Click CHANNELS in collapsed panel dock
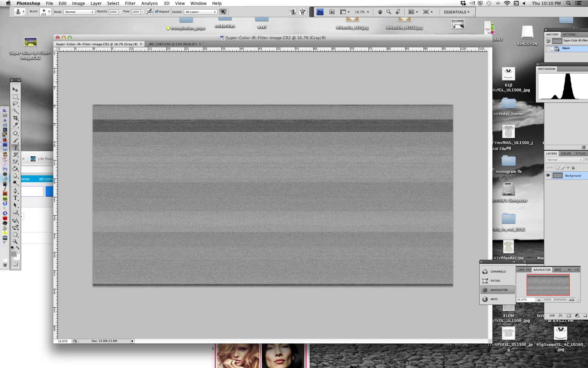The image size is (588, 368). point(497,272)
